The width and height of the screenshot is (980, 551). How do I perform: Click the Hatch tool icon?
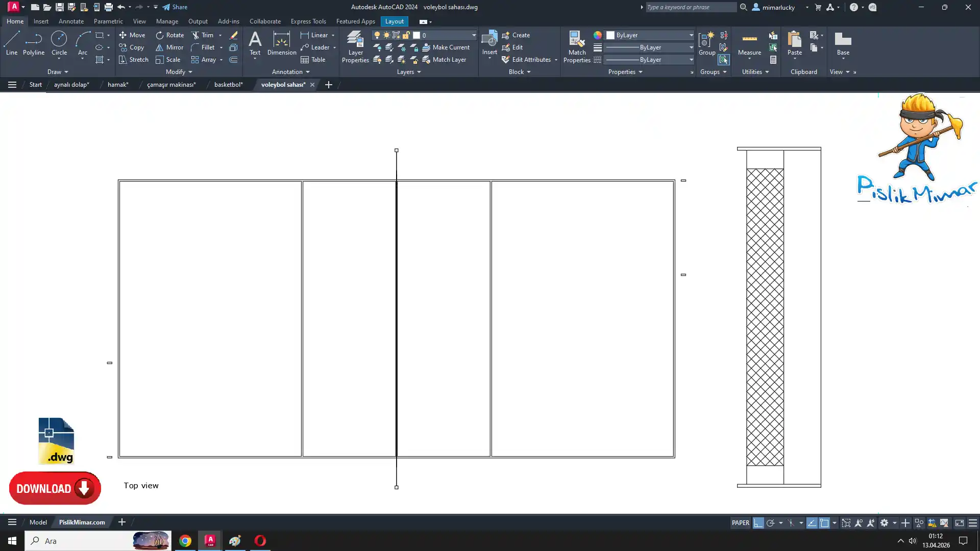100,60
